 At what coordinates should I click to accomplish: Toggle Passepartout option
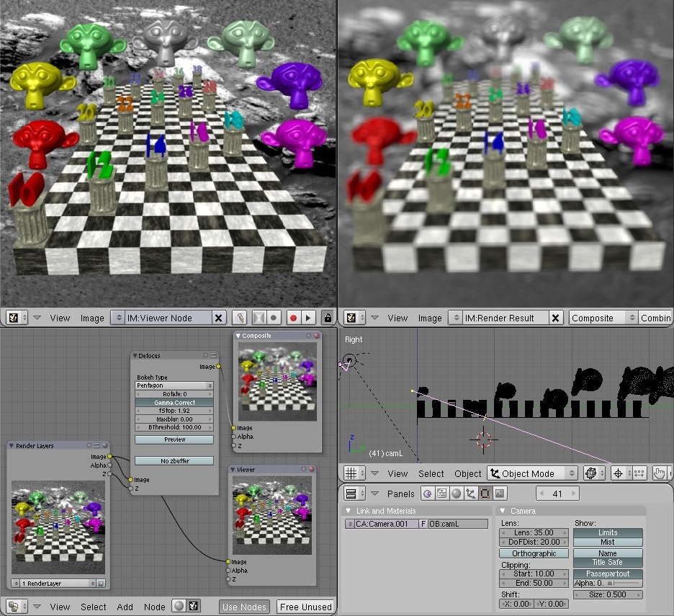(608, 573)
